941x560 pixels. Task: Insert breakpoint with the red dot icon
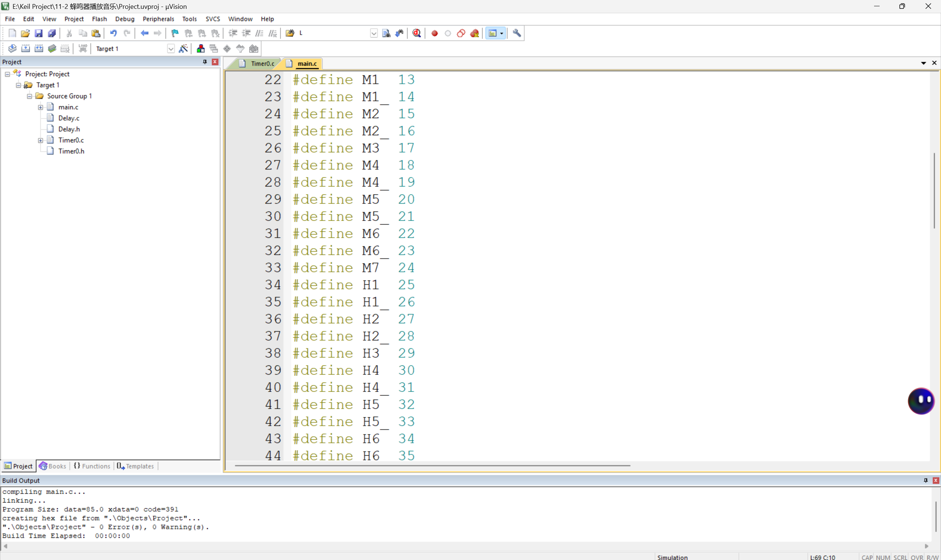pyautogui.click(x=434, y=33)
